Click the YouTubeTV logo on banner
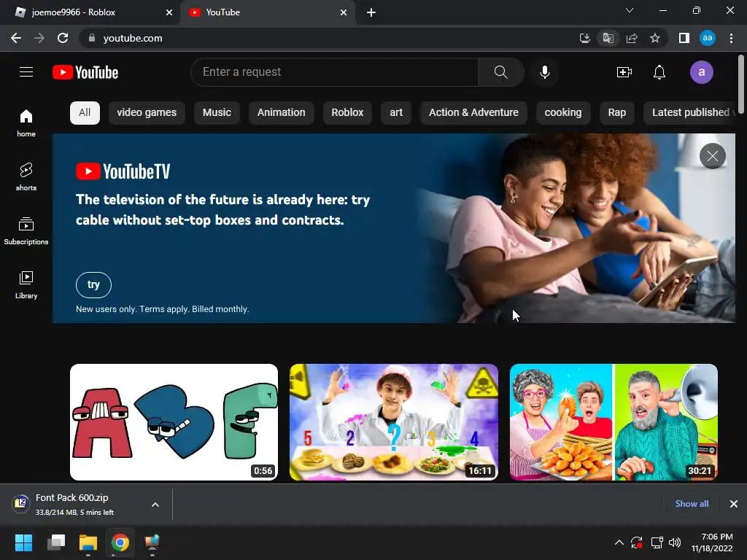 click(123, 171)
